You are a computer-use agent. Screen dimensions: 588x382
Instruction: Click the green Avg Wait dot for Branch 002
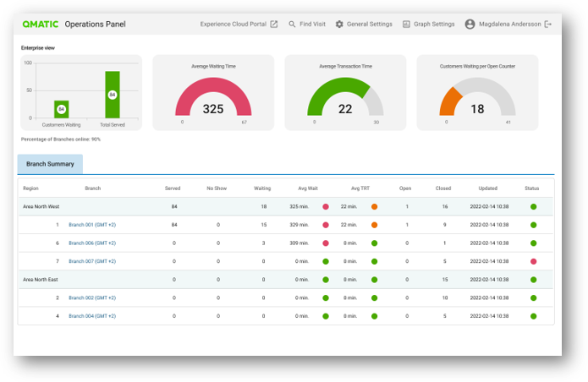[x=326, y=298]
